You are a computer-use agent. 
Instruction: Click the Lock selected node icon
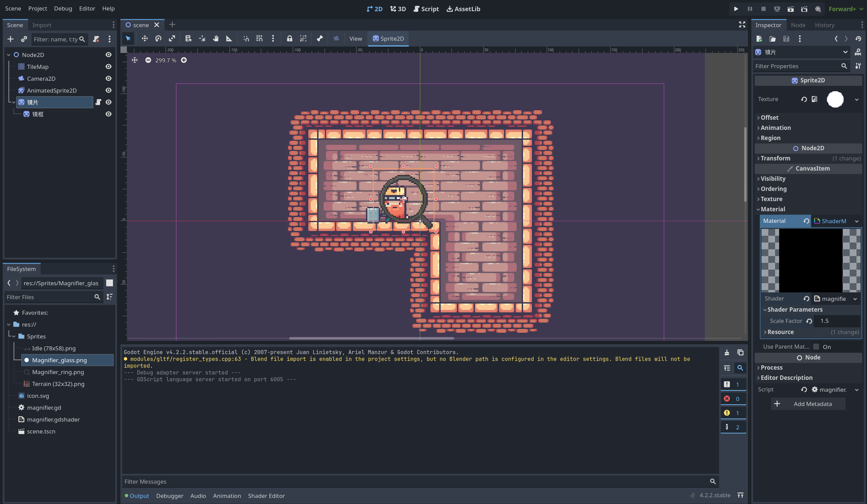[289, 38]
